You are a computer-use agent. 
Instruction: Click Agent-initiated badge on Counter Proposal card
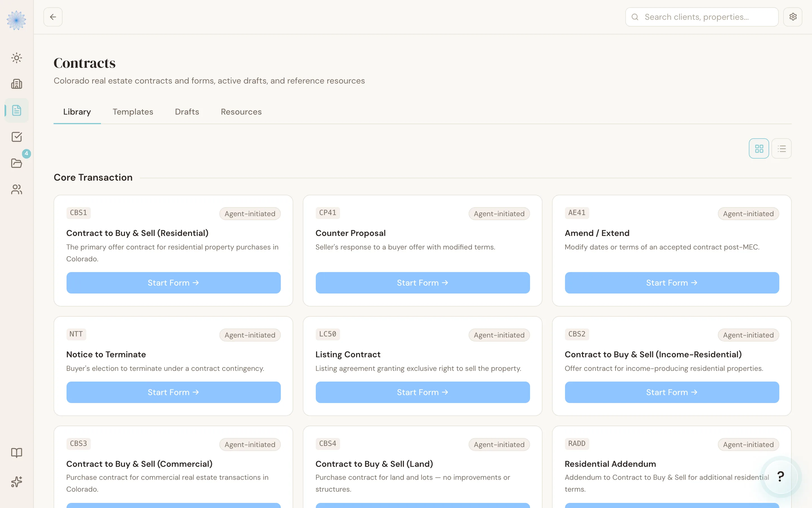click(x=499, y=214)
